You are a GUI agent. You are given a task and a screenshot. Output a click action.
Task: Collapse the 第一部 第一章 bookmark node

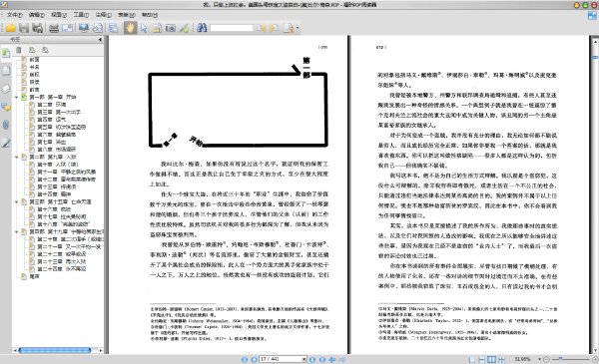[x=16, y=98]
